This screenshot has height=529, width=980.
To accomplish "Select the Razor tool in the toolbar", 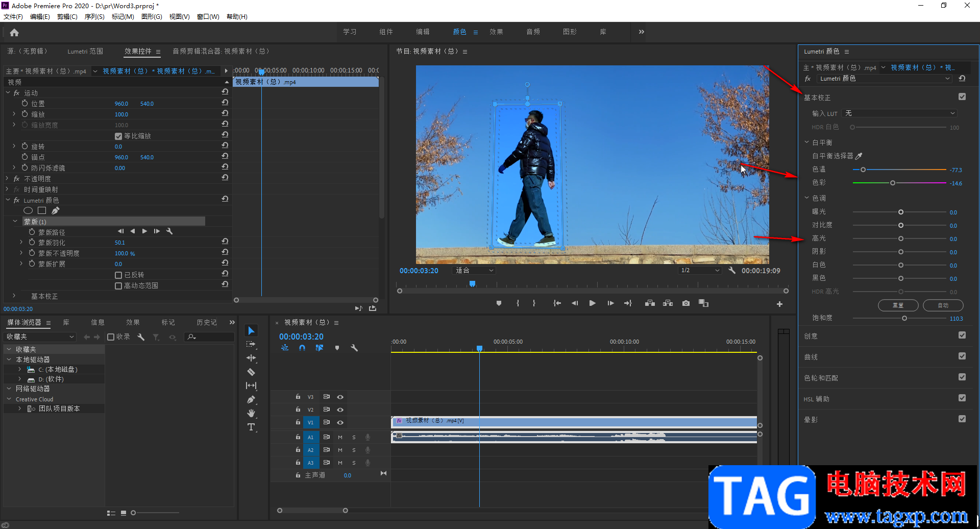I will [251, 372].
